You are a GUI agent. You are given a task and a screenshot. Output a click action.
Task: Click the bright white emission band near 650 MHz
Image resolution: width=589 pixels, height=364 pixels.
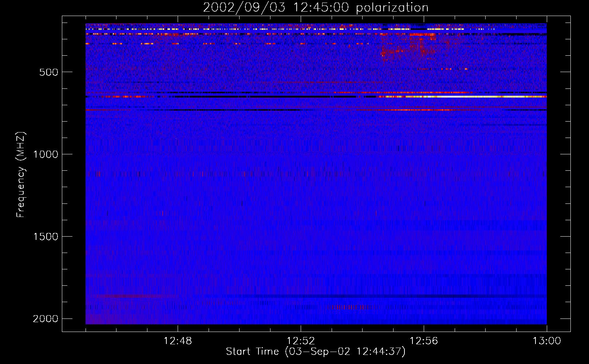click(462, 97)
